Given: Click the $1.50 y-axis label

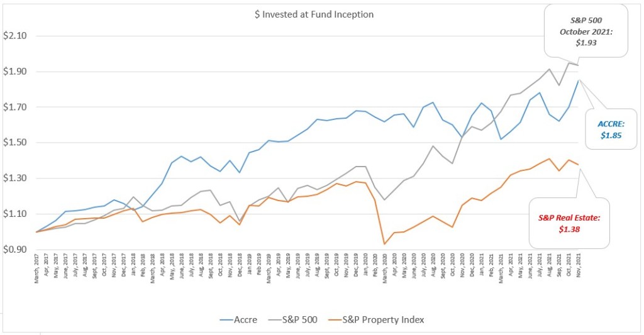Looking at the screenshot, I should coord(15,143).
